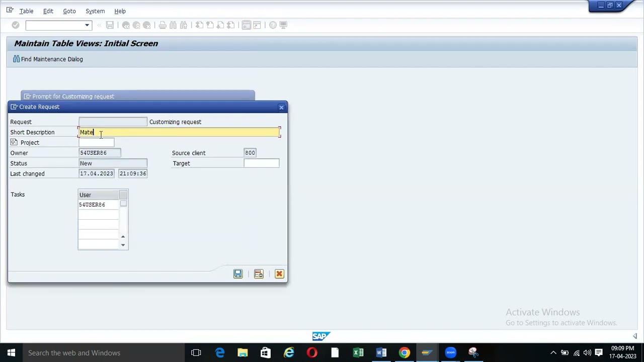644x362 pixels.
Task: Click the Cancel toolbar icon
Action: (147, 25)
